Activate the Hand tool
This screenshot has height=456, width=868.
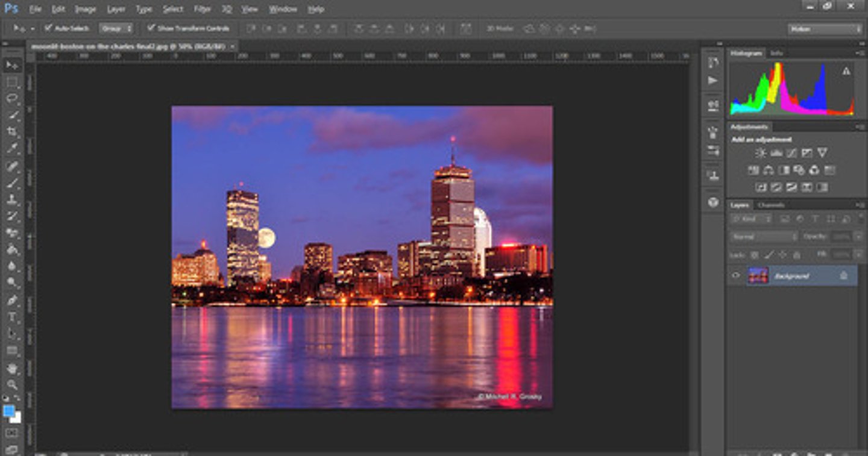(12, 367)
